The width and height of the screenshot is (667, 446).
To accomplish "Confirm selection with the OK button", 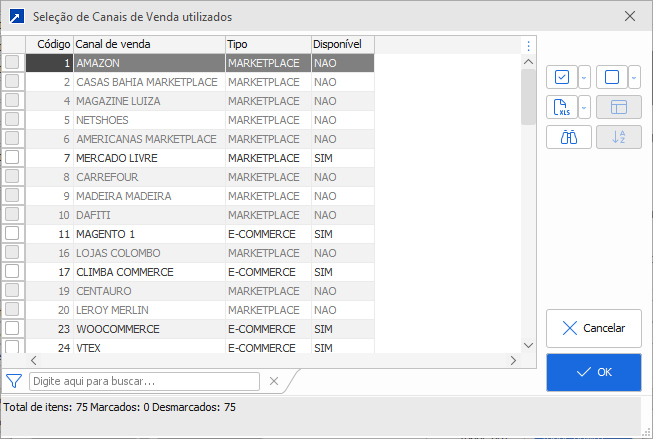I will point(594,372).
